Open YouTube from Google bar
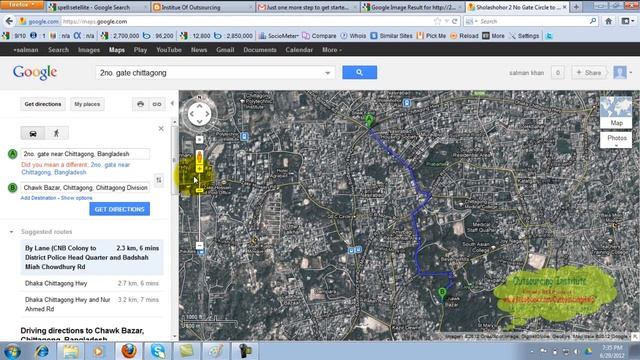The image size is (640, 360). coord(169,50)
